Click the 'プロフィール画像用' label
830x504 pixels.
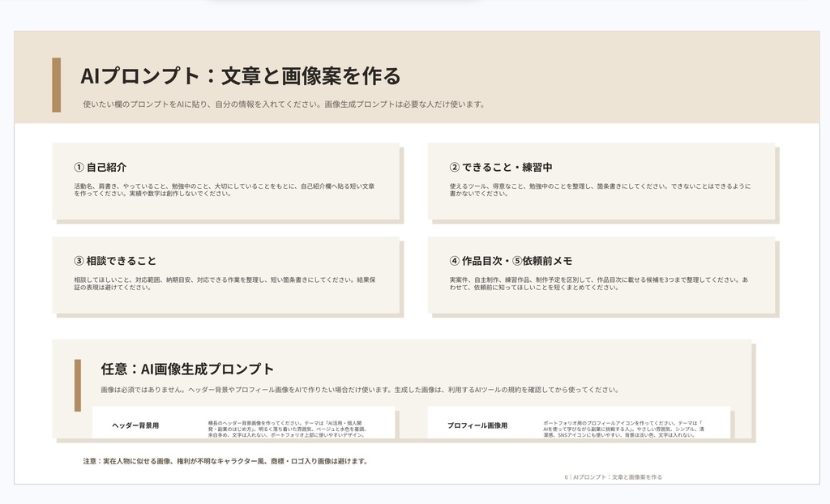477,425
